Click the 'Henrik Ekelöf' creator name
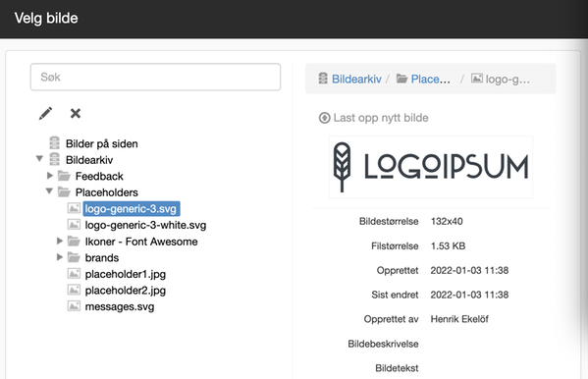The height and width of the screenshot is (379, 588). [459, 319]
